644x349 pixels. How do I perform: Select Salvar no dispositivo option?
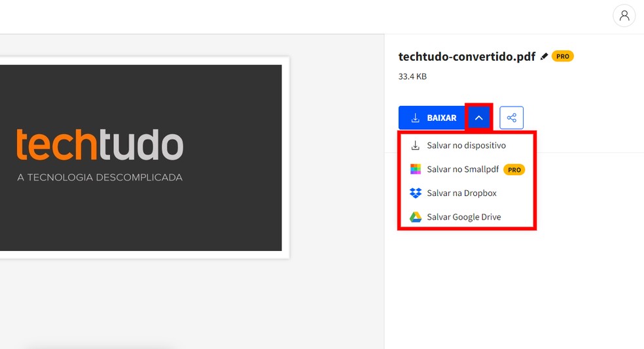coord(467,146)
